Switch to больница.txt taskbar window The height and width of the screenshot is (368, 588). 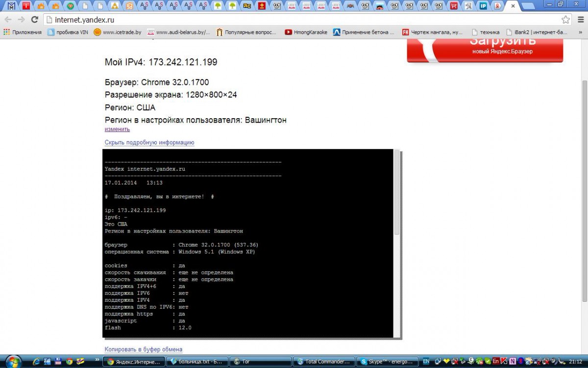[x=196, y=362]
